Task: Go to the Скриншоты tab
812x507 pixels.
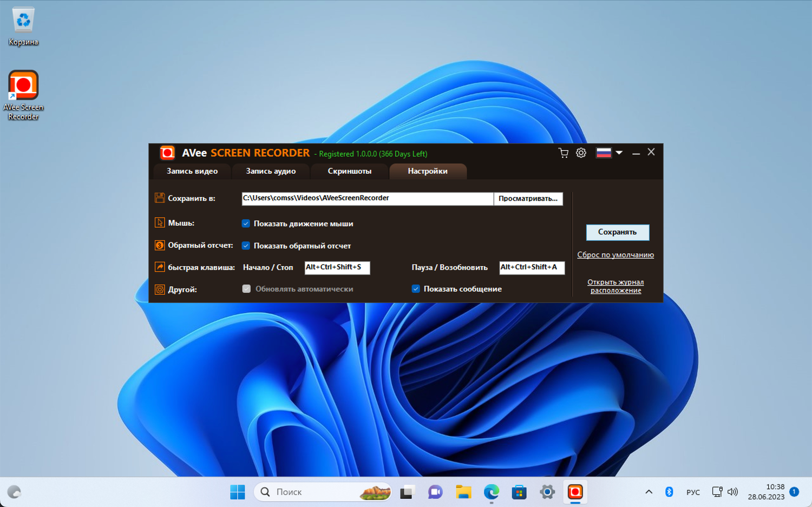Action: pyautogui.click(x=350, y=171)
